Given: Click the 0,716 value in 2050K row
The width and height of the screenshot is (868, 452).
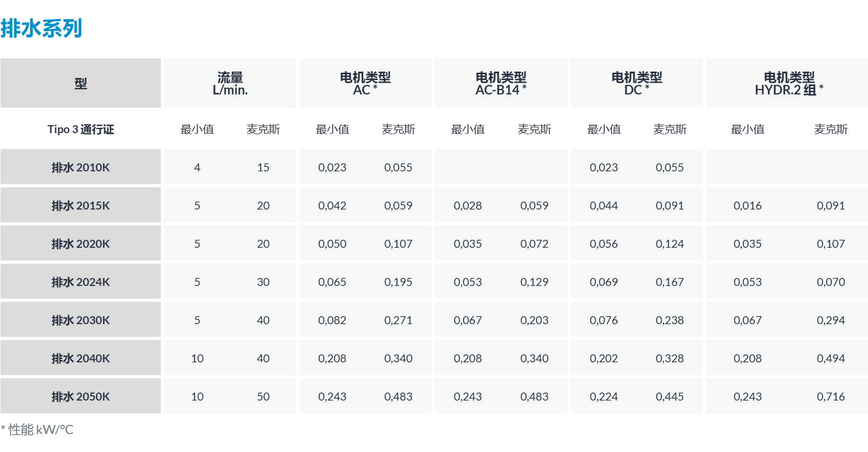Looking at the screenshot, I should pyautogui.click(x=831, y=396).
